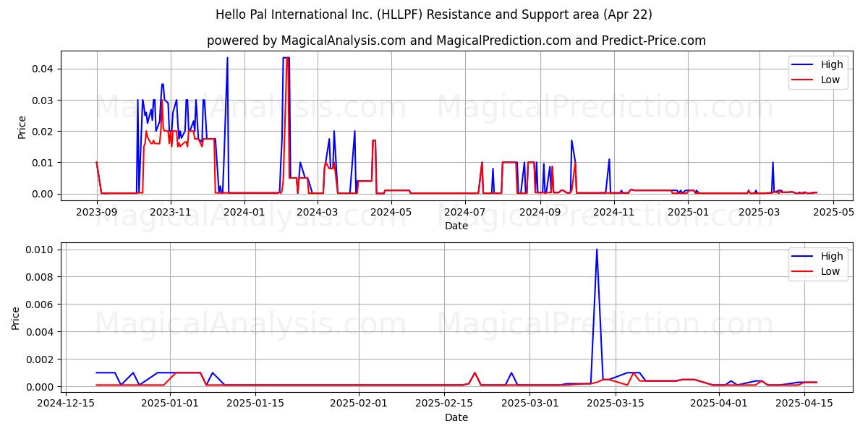This screenshot has height=434, width=868.
Task: Click the '0.04' y-axis tick in top chart
Action: (x=44, y=69)
